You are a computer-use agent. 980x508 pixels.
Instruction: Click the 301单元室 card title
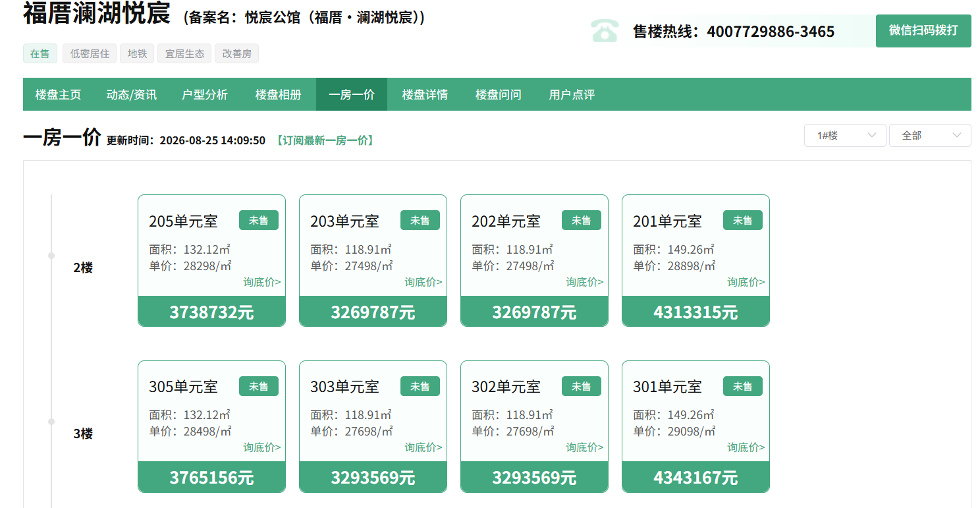tap(667, 387)
